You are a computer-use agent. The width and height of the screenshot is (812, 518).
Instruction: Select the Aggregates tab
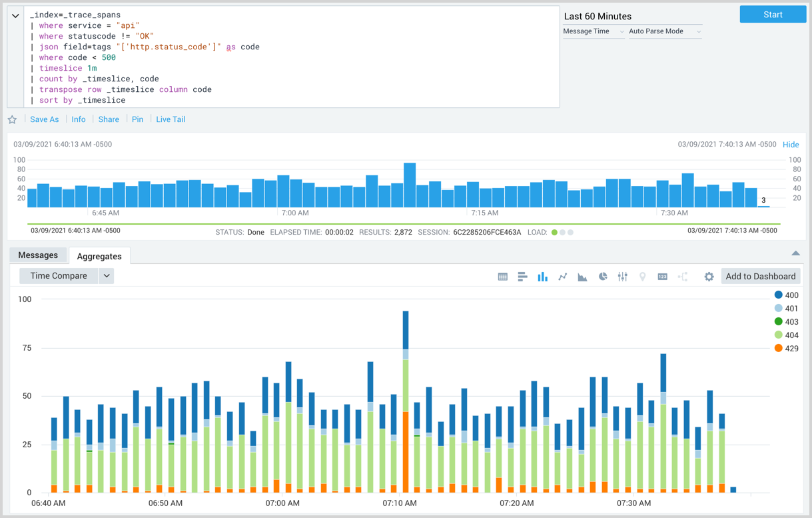(99, 255)
